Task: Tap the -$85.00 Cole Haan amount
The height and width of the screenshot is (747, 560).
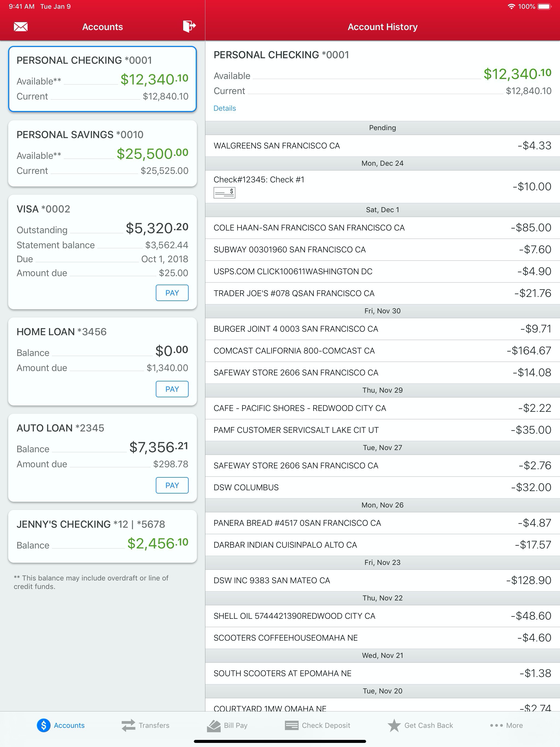Action: point(531,227)
